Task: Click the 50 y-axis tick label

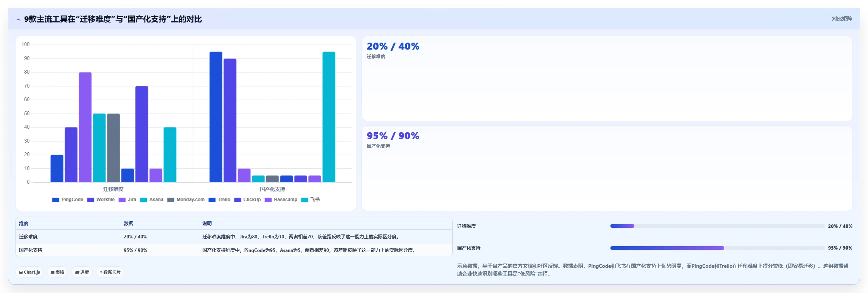Action: click(x=27, y=114)
